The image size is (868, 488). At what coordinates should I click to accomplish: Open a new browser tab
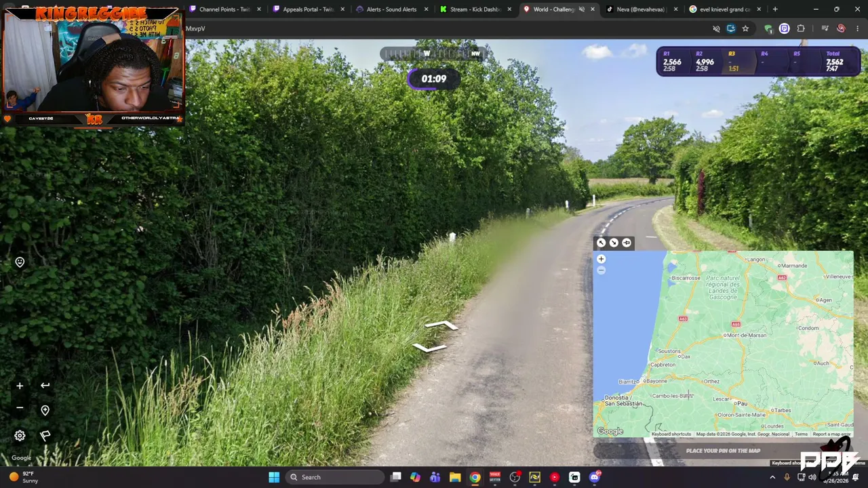point(775,9)
